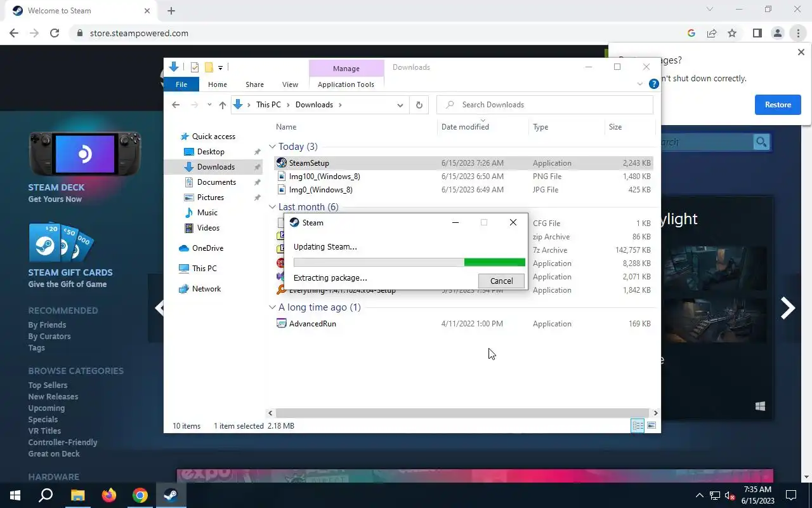Switch to details view button
Viewport: 812px width, 508px height.
(638, 426)
